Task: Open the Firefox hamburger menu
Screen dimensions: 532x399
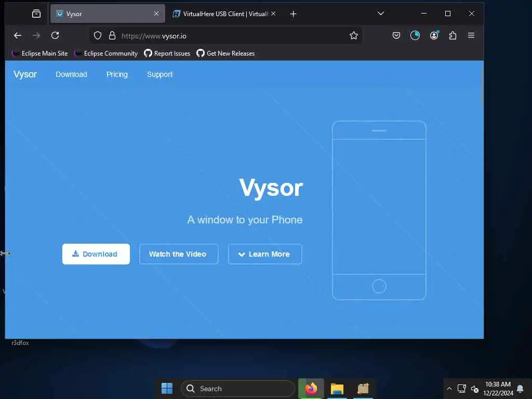Action: (471, 35)
